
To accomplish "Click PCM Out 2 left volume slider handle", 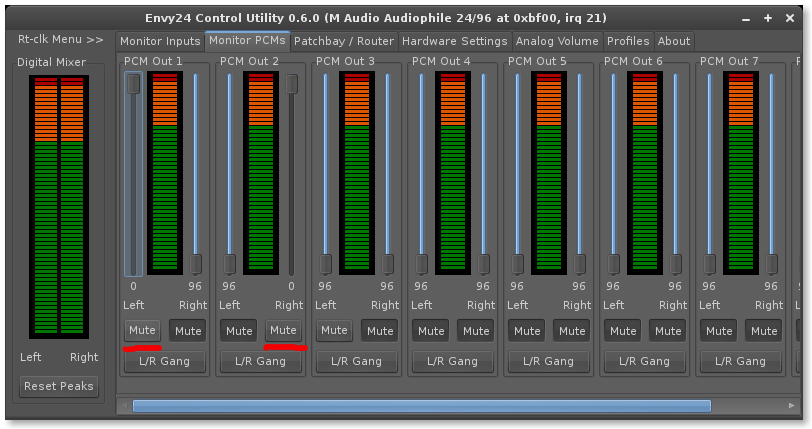I will click(x=229, y=264).
